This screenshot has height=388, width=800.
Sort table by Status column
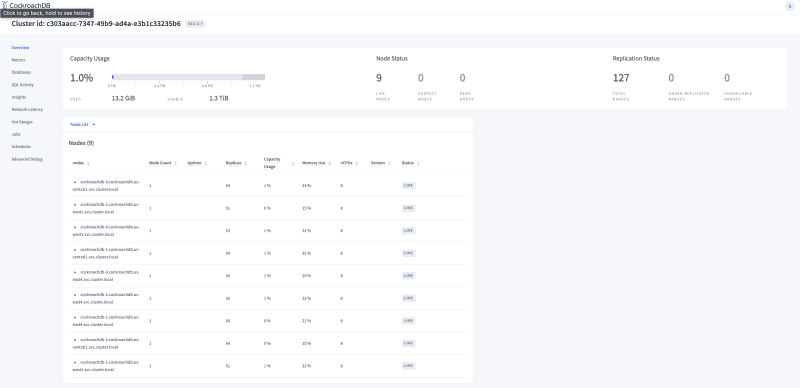(411, 163)
